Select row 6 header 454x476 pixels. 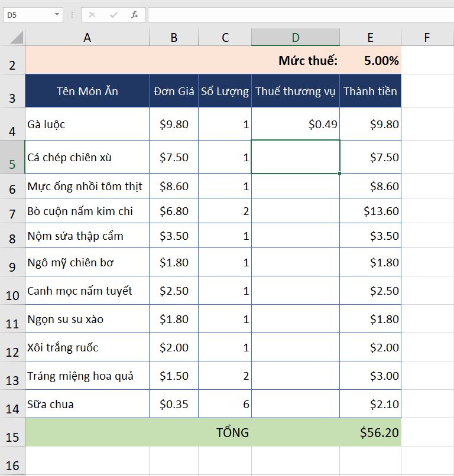point(12,186)
